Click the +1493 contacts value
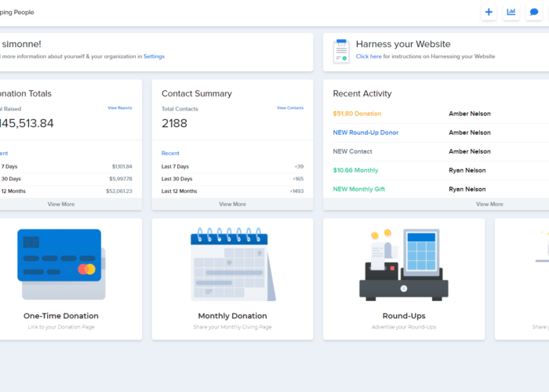The height and width of the screenshot is (392, 549). click(296, 191)
